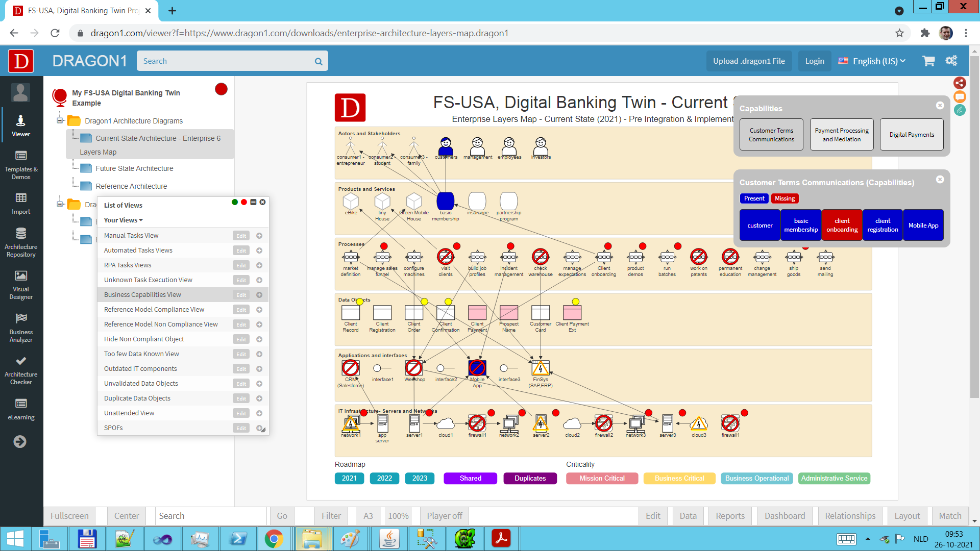Open the SPOFs view
The width and height of the screenshot is (980, 551).
tap(113, 428)
